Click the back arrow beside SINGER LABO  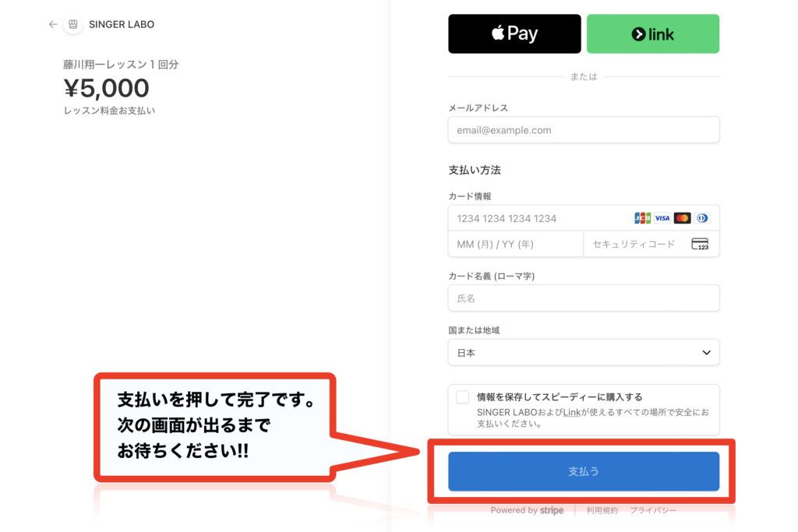tap(53, 24)
